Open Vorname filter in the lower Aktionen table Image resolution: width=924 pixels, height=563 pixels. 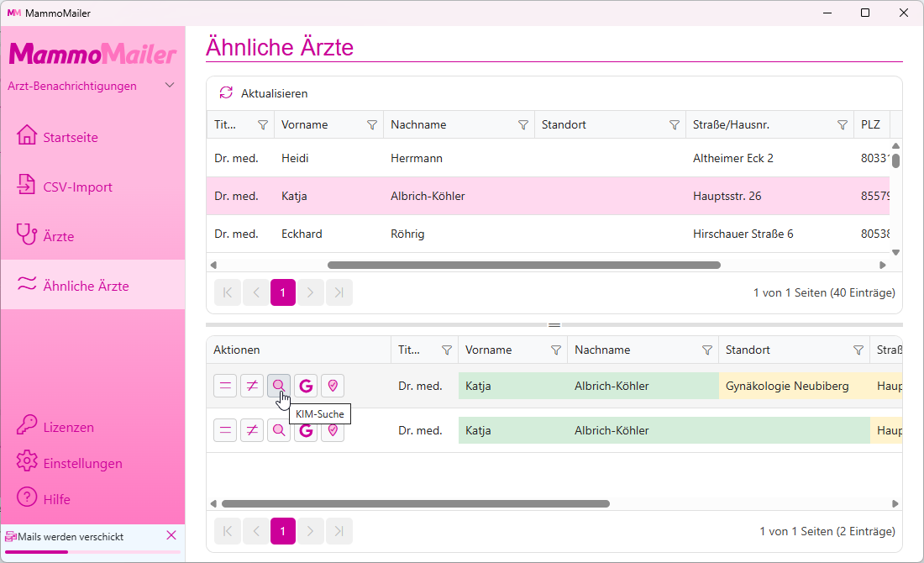pyautogui.click(x=556, y=350)
